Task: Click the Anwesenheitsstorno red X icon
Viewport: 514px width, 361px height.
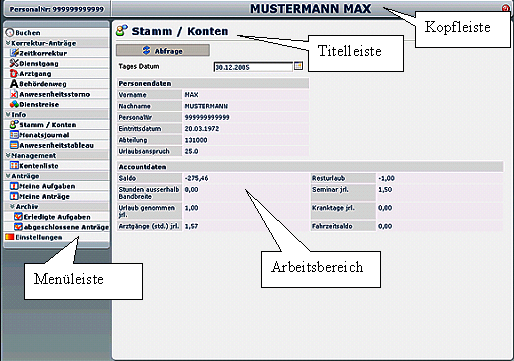Action: tap(14, 94)
